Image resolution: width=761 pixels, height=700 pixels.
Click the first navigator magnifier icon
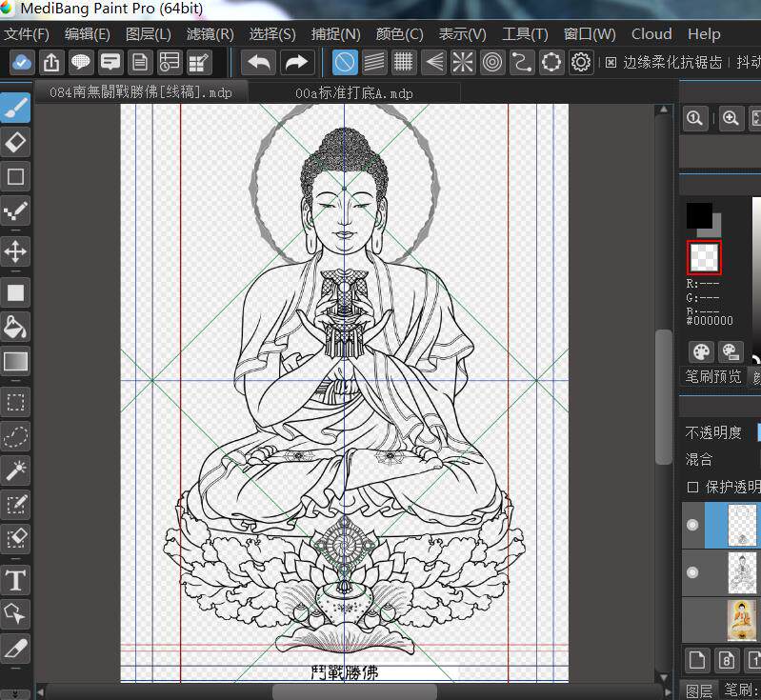[x=695, y=118]
